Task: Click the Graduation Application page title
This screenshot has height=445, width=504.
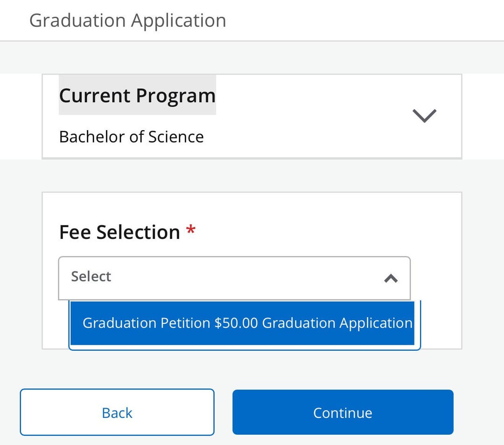Action: pos(127,21)
